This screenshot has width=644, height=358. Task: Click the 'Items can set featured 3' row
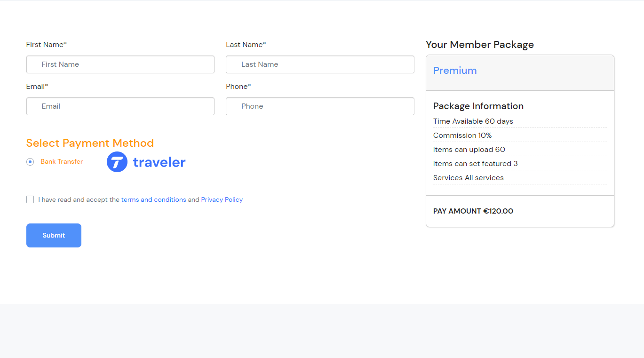pyautogui.click(x=475, y=164)
